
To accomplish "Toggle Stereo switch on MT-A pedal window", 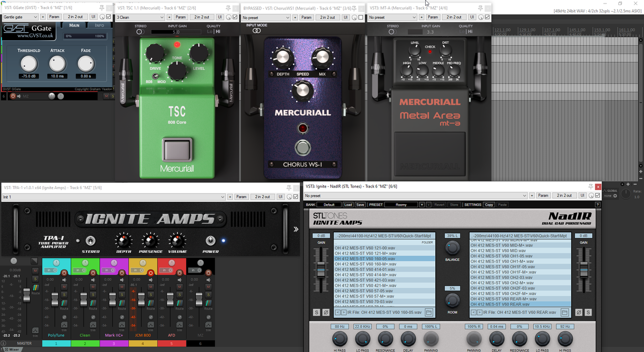I will click(392, 32).
